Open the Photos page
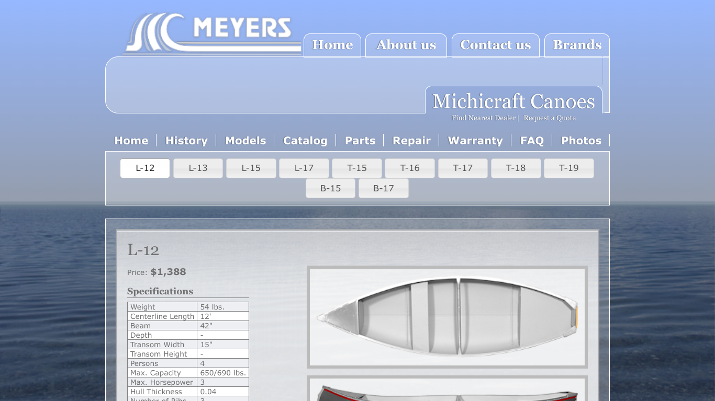Viewport: 715px width, 401px height. [x=581, y=141]
